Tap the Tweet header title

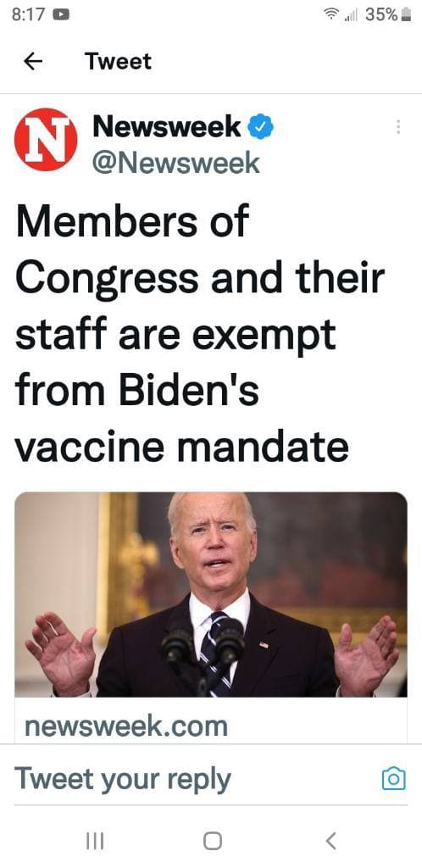click(118, 61)
